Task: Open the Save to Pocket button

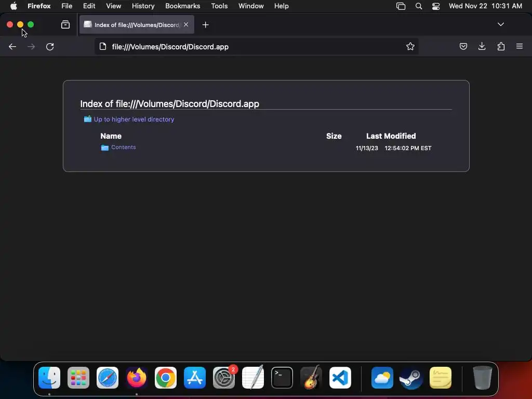Action: 463,46
